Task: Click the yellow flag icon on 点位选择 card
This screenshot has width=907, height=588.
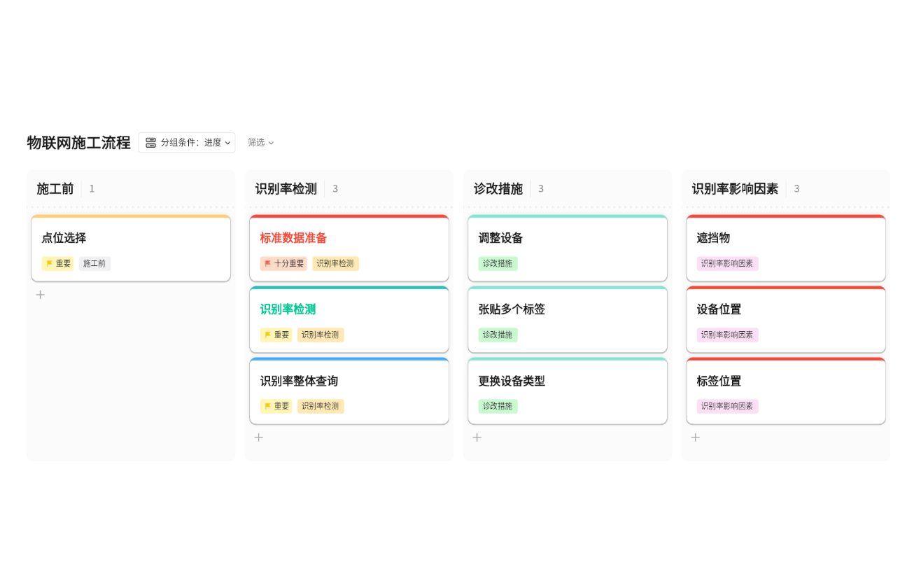Action: click(48, 264)
